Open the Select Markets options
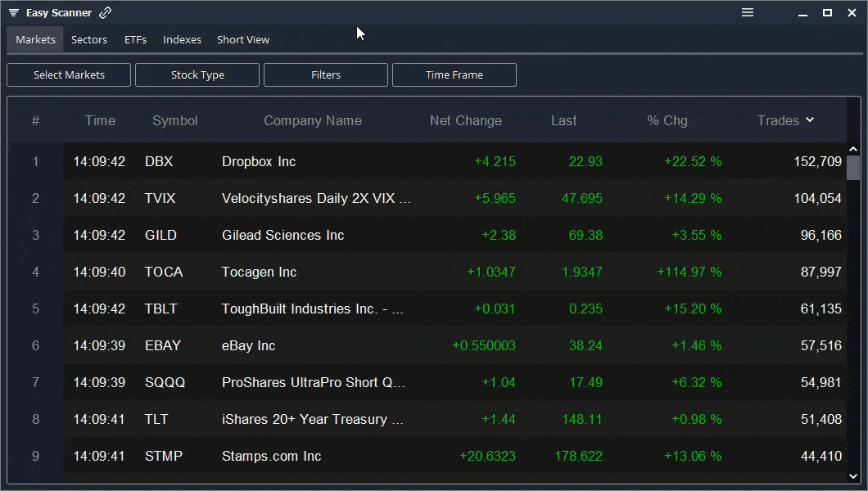This screenshot has width=868, height=491. pyautogui.click(x=68, y=74)
